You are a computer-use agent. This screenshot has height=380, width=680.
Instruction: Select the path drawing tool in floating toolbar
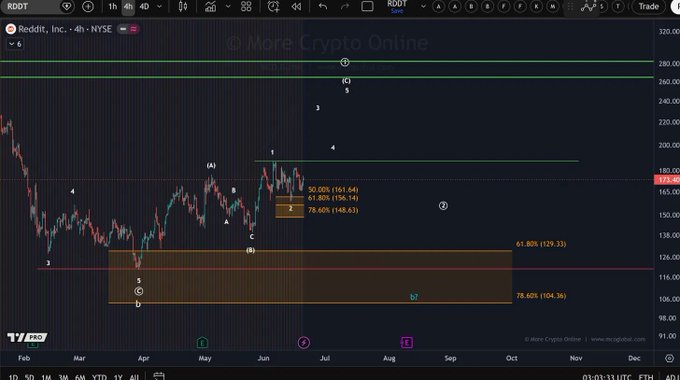coord(588,7)
